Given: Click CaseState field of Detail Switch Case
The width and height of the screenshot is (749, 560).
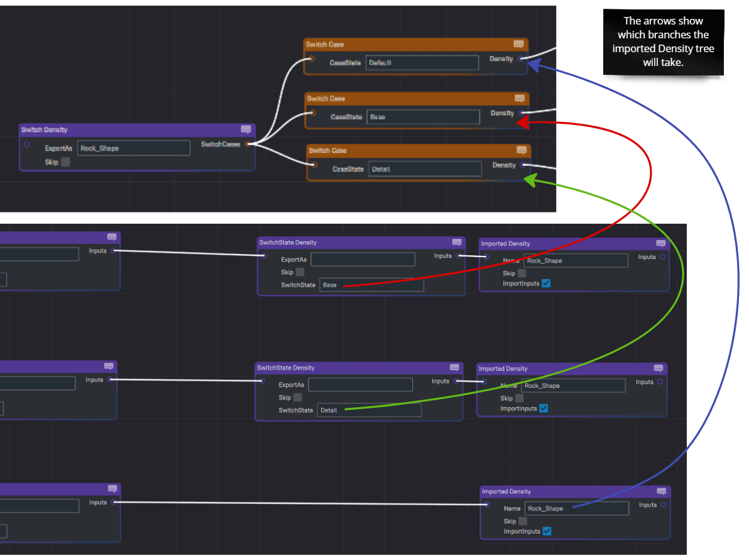Looking at the screenshot, I should point(424,169).
